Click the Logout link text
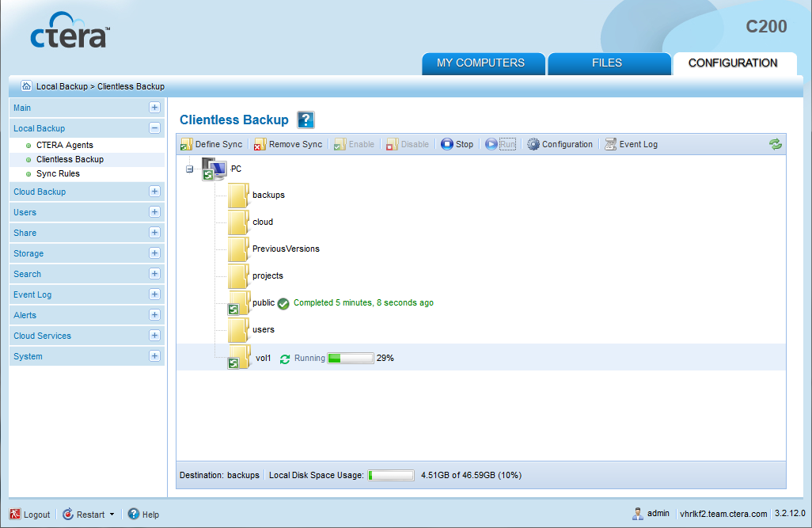This screenshot has height=528, width=812. (x=36, y=515)
